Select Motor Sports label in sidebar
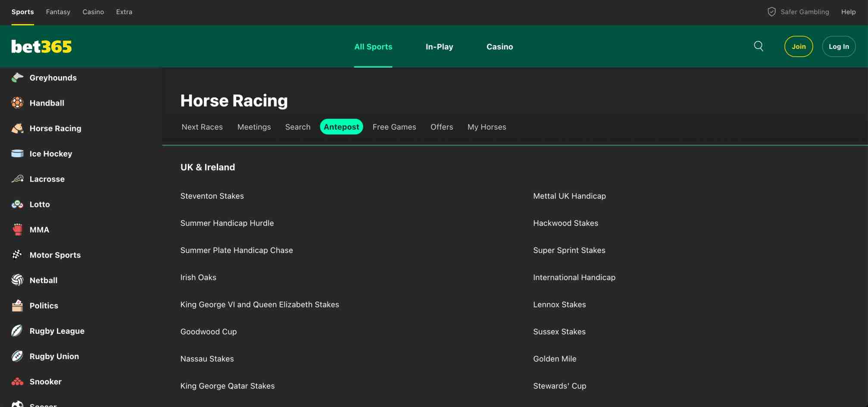The width and height of the screenshot is (868, 407). [55, 255]
